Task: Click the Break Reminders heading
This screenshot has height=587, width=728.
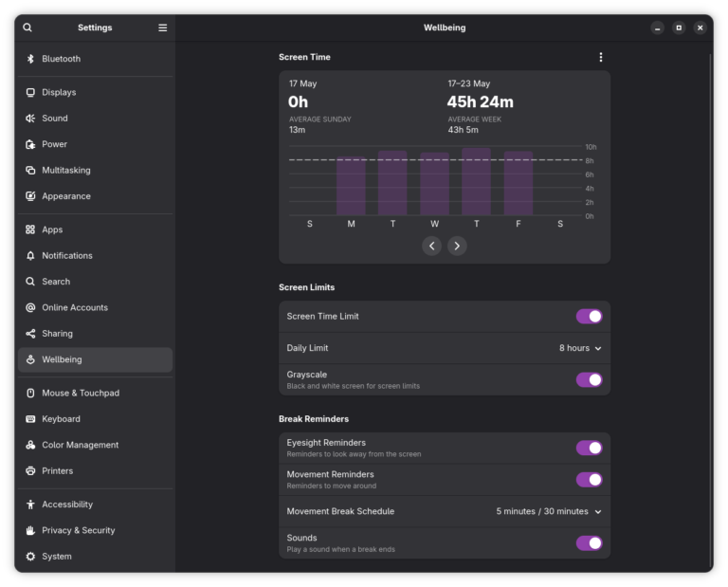Action: [314, 419]
